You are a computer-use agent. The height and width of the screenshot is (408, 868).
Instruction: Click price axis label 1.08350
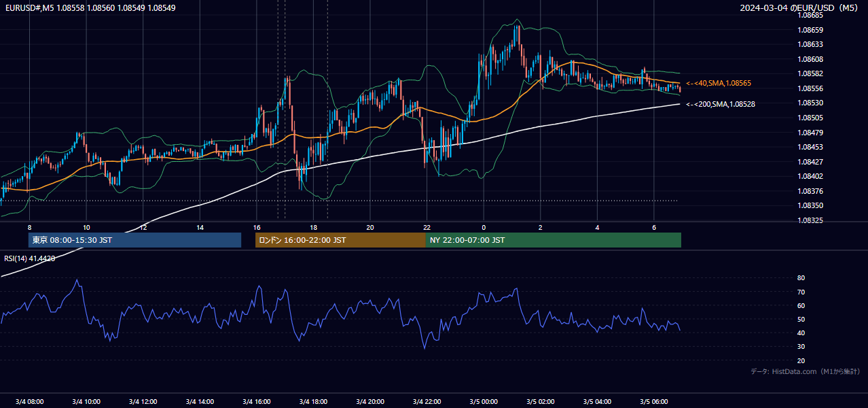click(x=810, y=205)
